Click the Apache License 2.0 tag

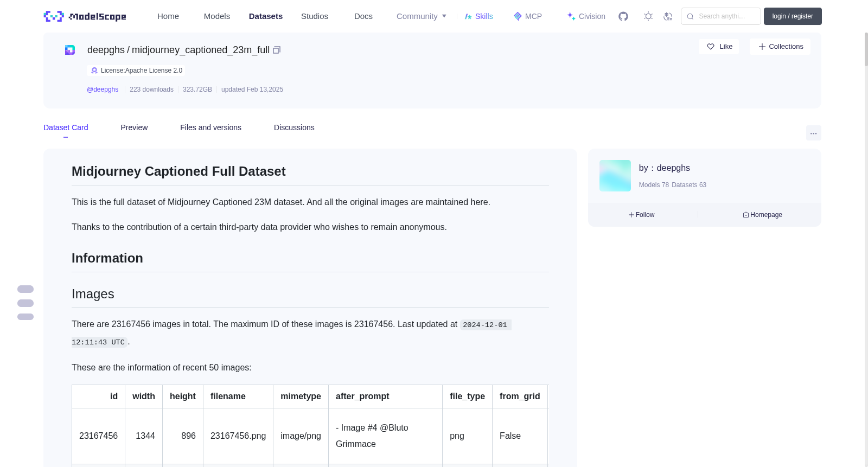pos(136,71)
